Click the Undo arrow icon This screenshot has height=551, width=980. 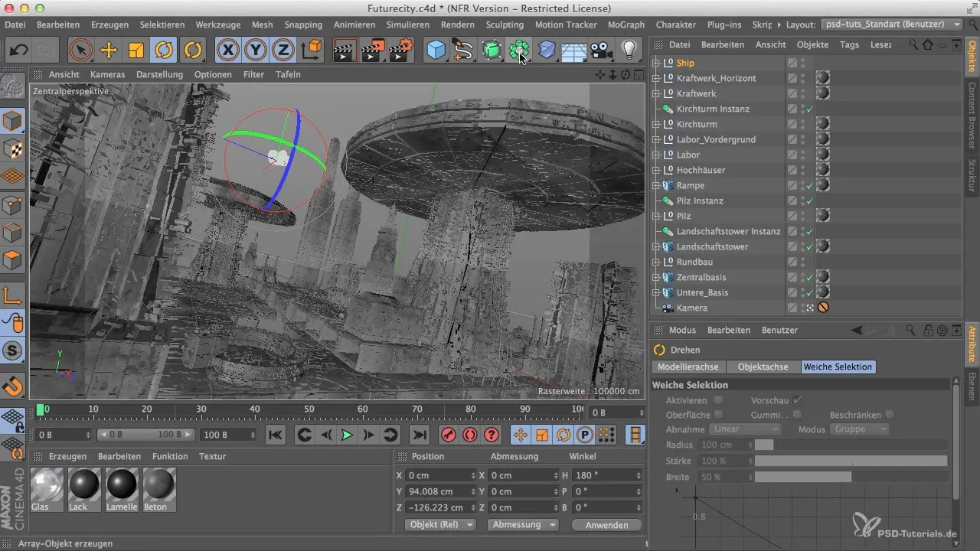[20, 51]
